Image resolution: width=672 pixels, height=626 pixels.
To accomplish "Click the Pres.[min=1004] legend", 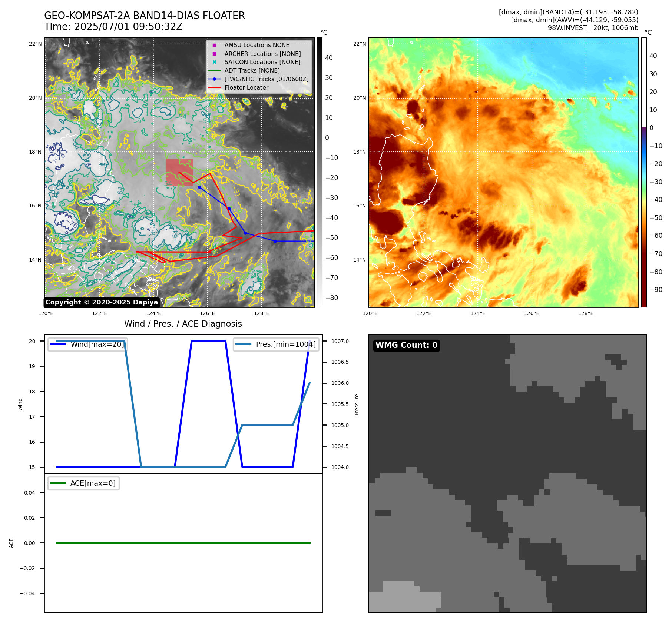I will [276, 344].
